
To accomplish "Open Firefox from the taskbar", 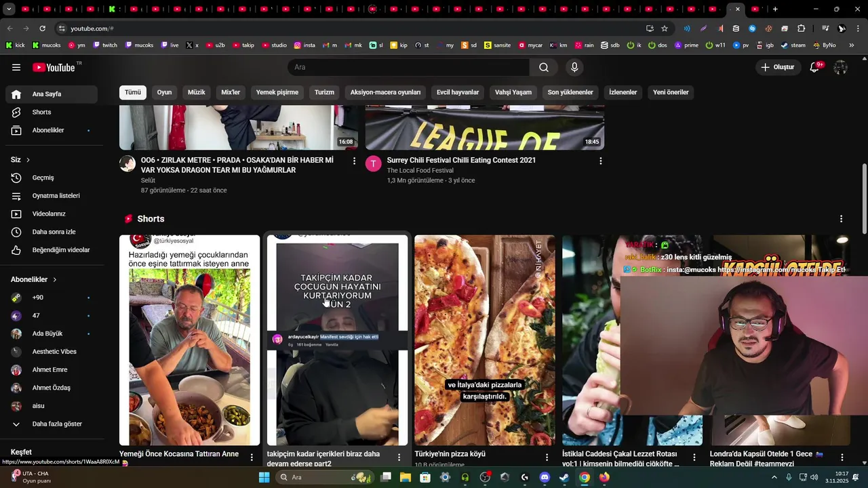I will [x=604, y=477].
